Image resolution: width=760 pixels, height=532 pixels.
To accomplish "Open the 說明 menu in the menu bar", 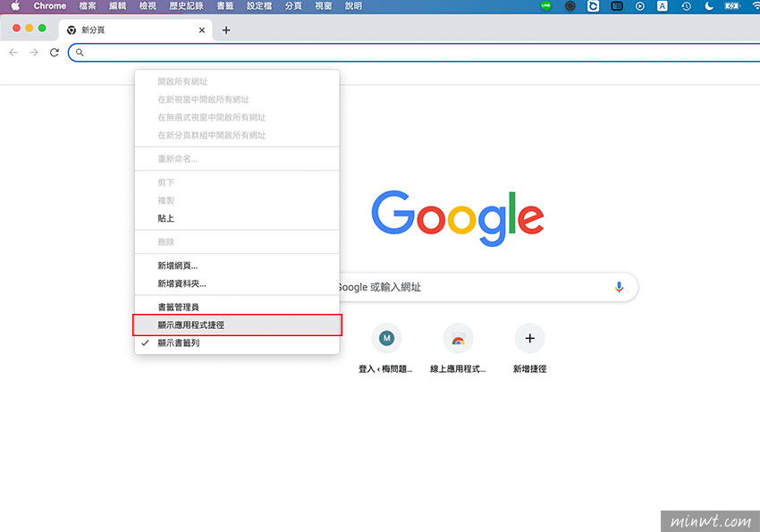I will (x=353, y=6).
